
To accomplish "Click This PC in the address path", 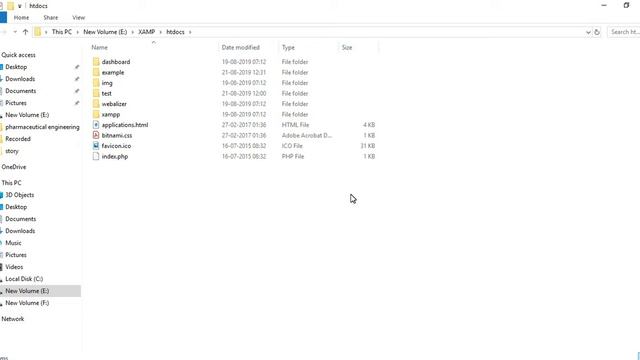I will 62,32.
